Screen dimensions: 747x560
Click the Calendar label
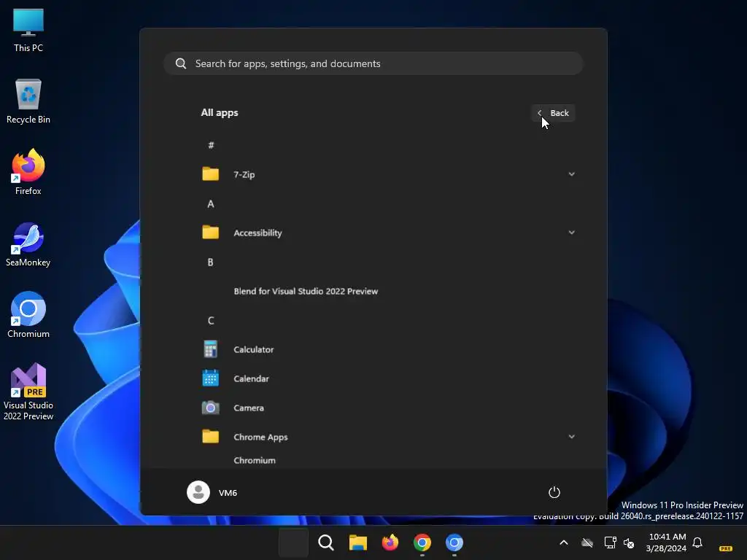[251, 378]
